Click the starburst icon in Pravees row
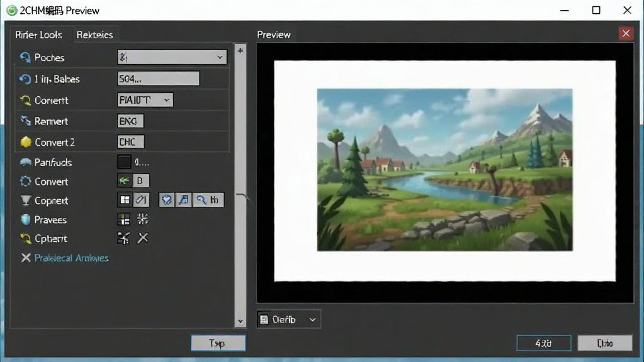This screenshot has width=644, height=362. tap(143, 219)
